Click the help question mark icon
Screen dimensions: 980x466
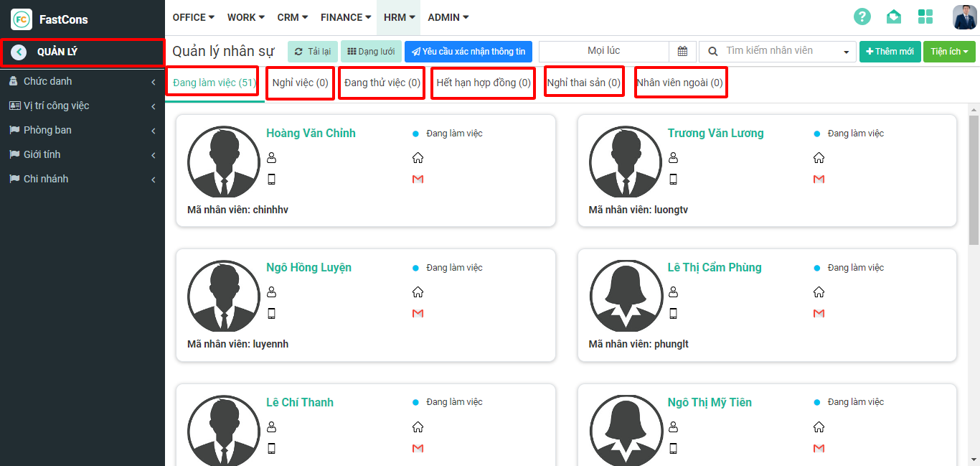pos(862,17)
